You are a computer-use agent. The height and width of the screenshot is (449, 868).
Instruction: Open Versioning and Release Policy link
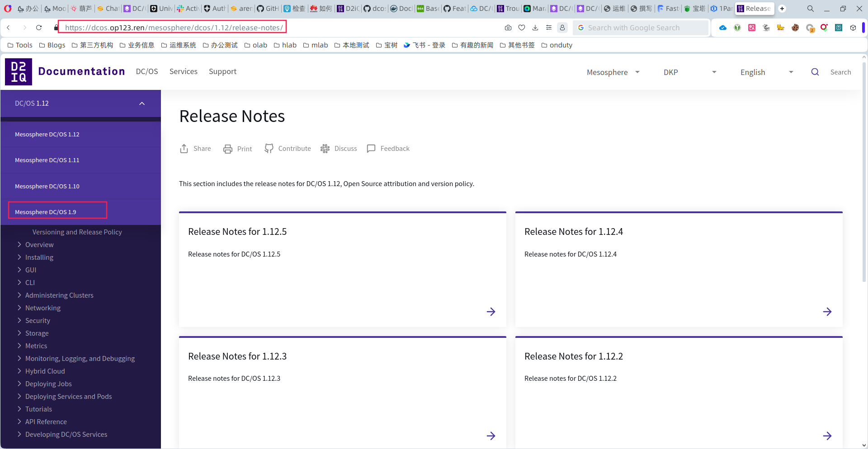77,232
